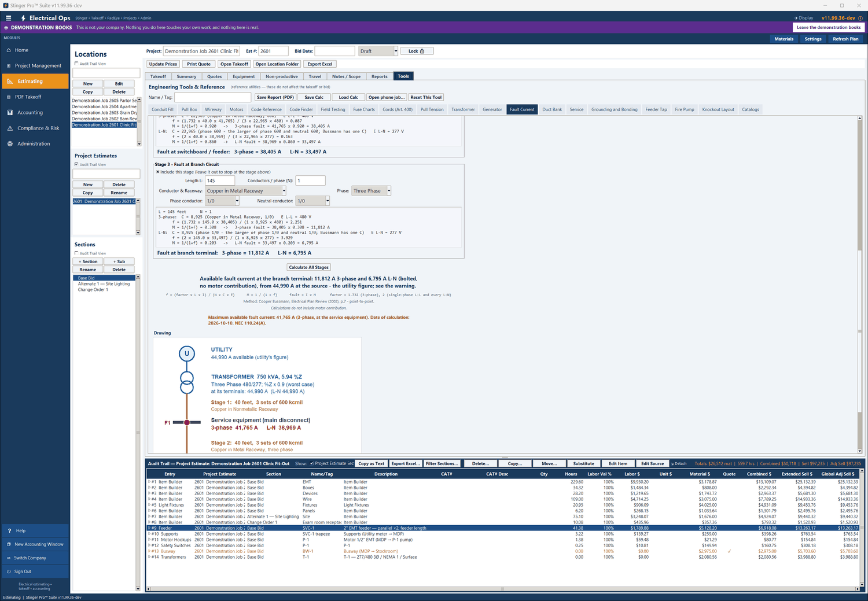Click the audit trail horizontal scrollbar

pos(502,589)
